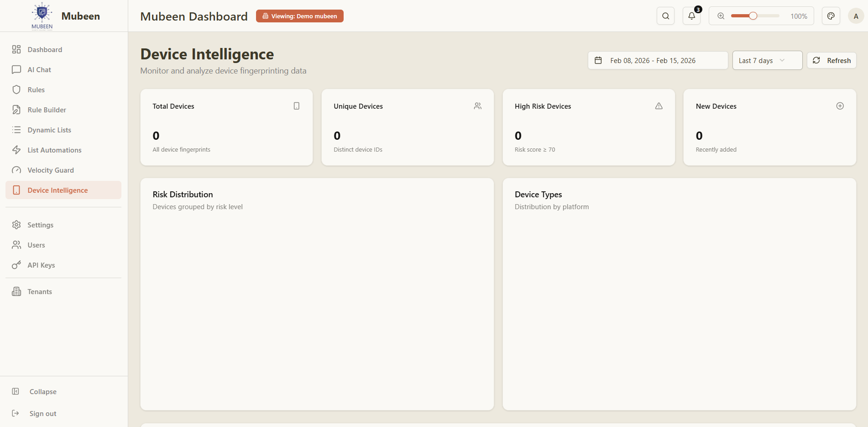868x427 pixels.
Task: Open the avatar A profile menu
Action: [856, 16]
